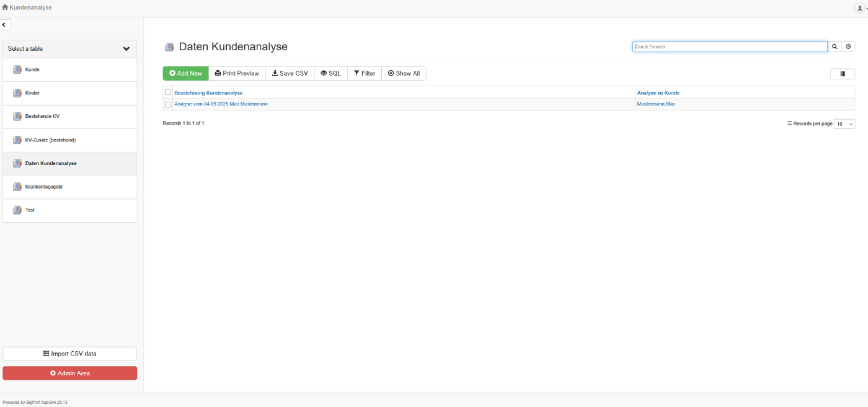Screen dimensions: 868x407
Task: Show the SQL query
Action: point(331,73)
